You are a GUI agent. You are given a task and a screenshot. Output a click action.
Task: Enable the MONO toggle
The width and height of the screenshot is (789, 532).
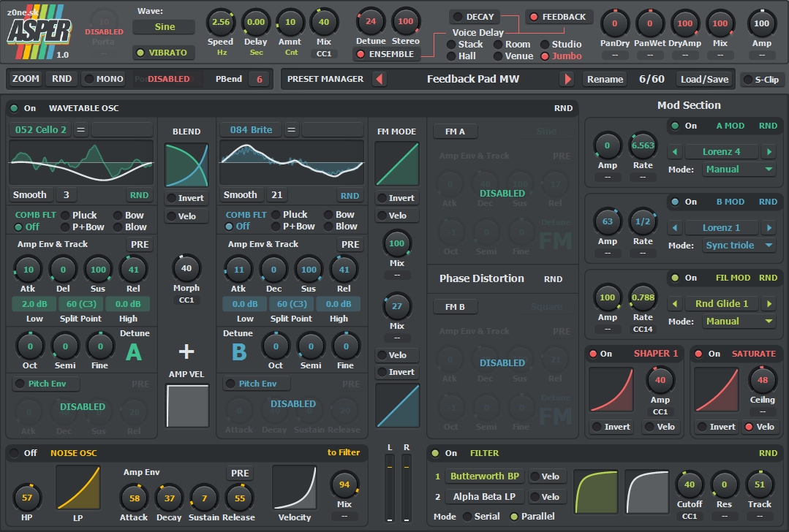point(104,79)
